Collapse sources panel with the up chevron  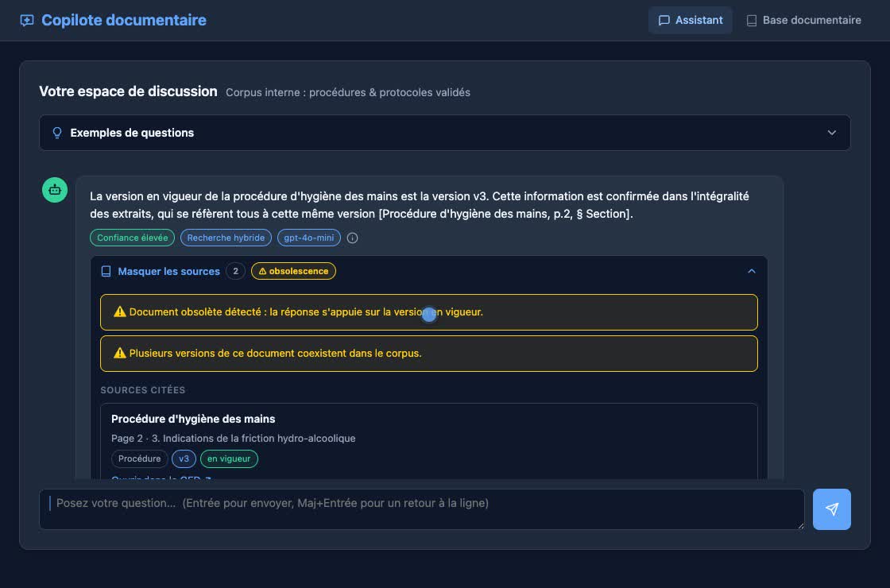tap(752, 271)
